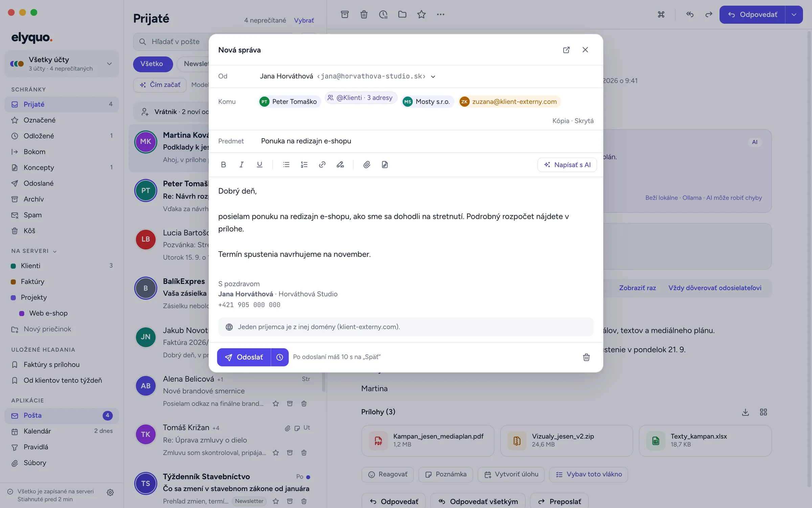Image resolution: width=812 pixels, height=508 pixels.
Task: Insert a bulleted list
Action: [x=286, y=165]
